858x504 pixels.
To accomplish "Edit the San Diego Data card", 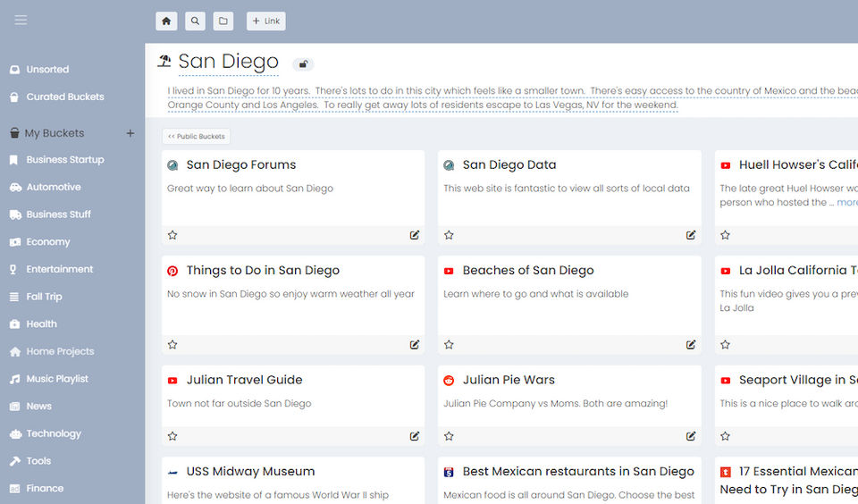I will pos(691,235).
